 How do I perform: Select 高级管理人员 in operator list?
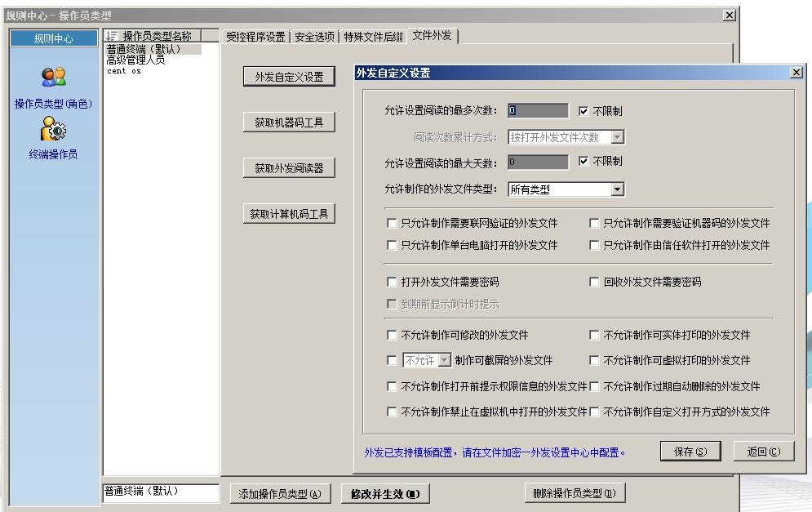coord(135,60)
